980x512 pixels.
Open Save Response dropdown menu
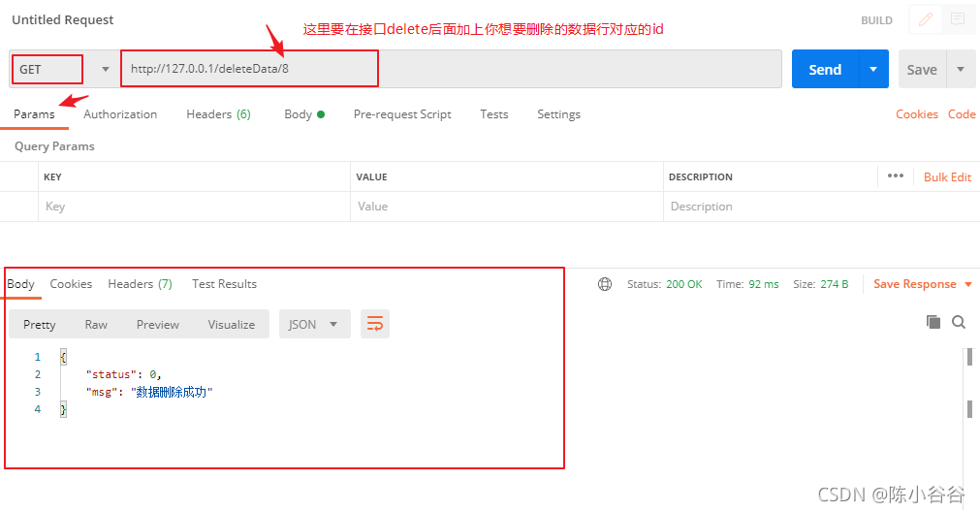coord(922,284)
